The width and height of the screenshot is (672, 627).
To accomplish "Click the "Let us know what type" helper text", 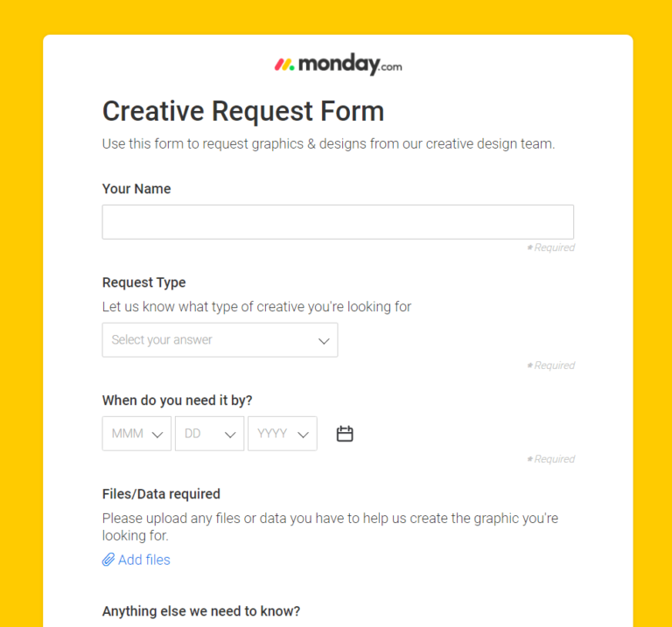I will click(x=256, y=307).
